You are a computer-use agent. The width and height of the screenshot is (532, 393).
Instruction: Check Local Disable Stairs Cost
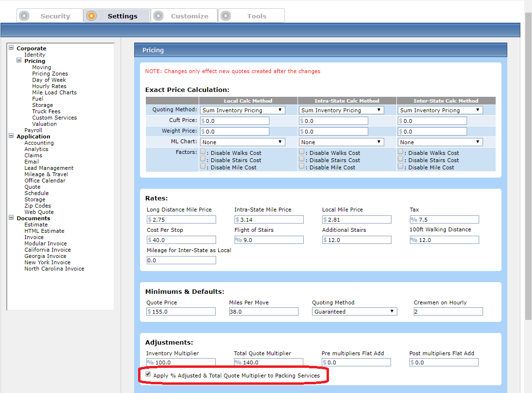(x=203, y=159)
